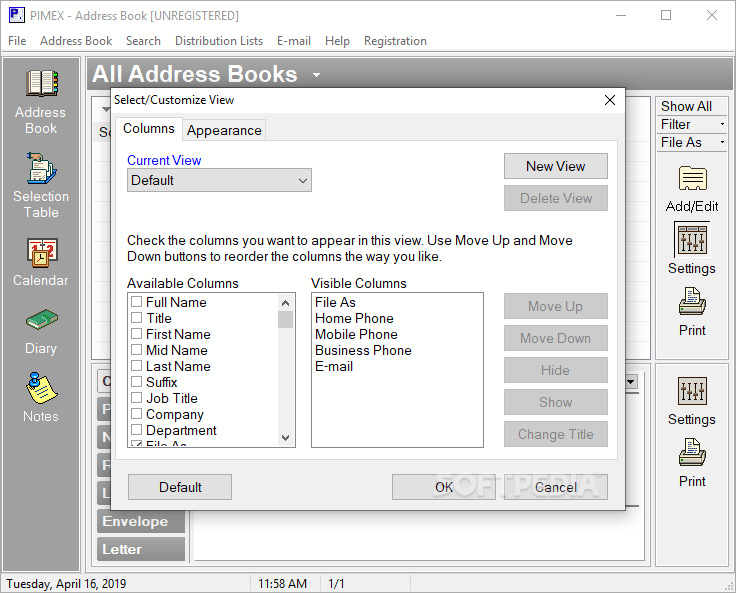Click the Letter button
The image size is (736, 593).
coord(141,549)
